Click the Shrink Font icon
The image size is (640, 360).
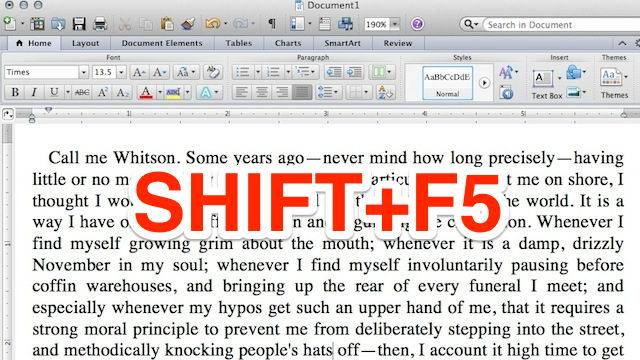159,73
